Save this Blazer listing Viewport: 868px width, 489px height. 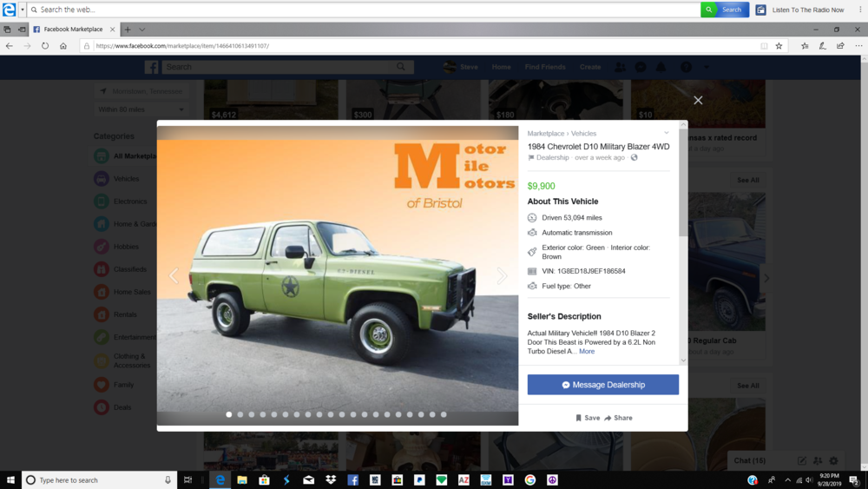click(x=588, y=418)
